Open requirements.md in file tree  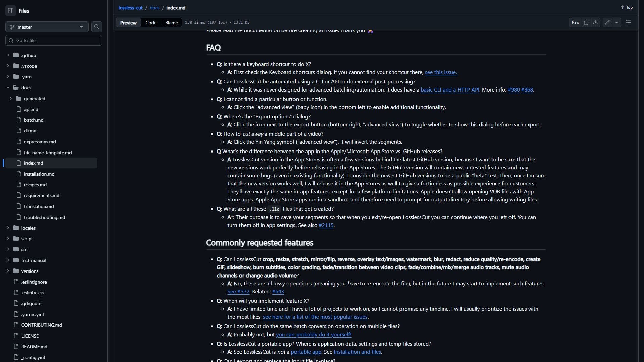tap(42, 195)
